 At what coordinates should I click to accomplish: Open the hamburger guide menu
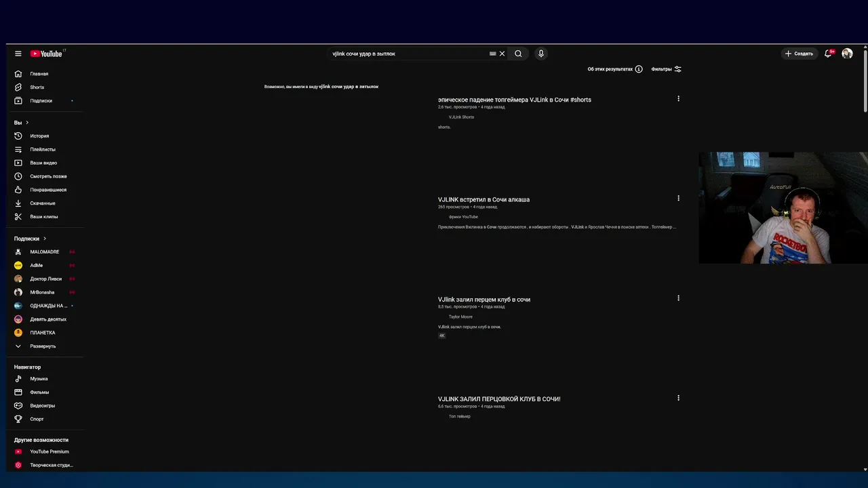coord(18,54)
